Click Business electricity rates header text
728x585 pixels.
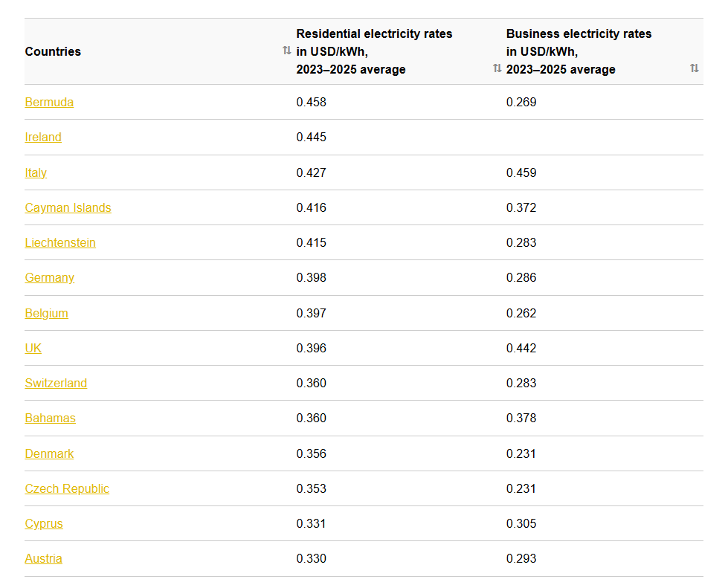point(579,51)
